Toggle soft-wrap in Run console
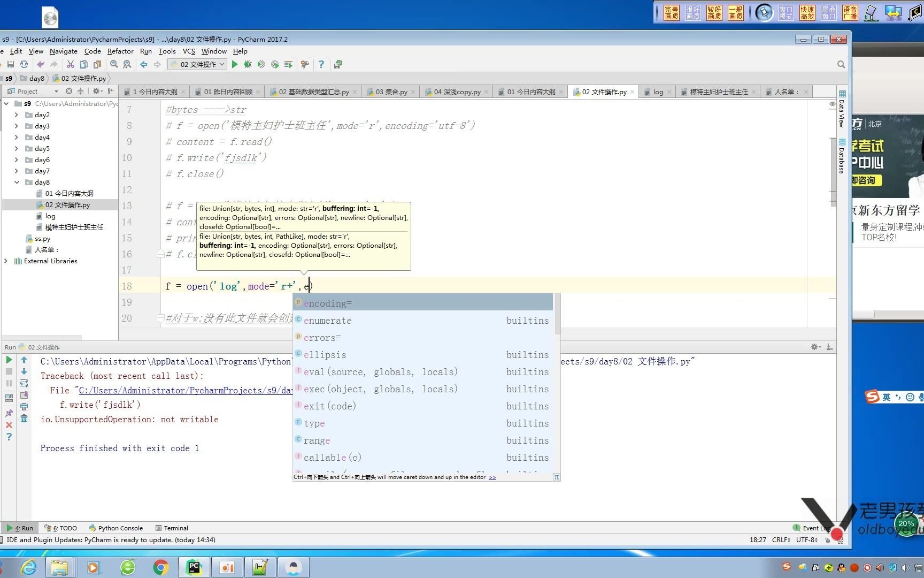924x578 pixels. pyautogui.click(x=24, y=383)
